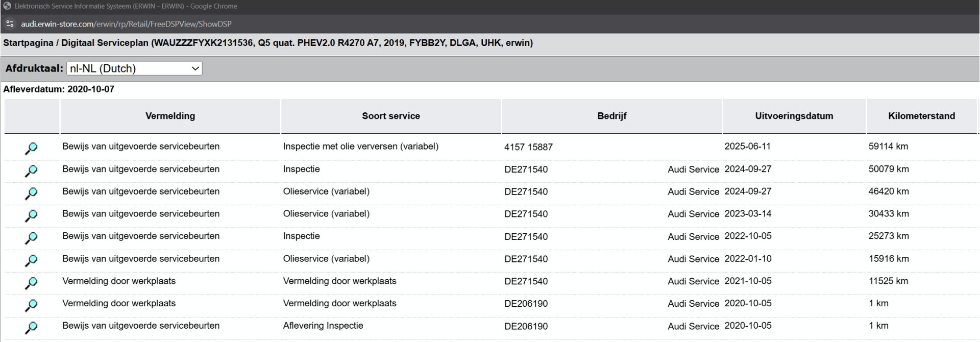980x342 pixels.
Task: Click the Vermelding column header
Action: pyautogui.click(x=170, y=116)
